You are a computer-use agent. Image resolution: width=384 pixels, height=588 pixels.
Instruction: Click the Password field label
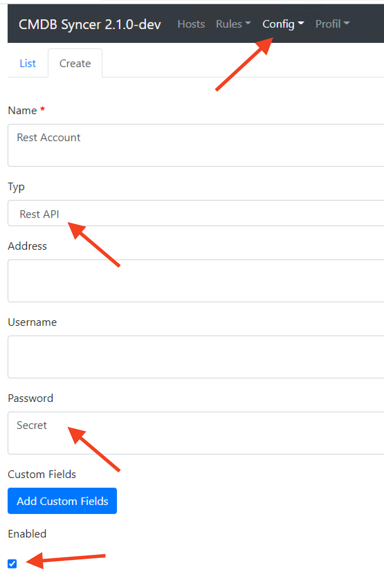tap(30, 398)
